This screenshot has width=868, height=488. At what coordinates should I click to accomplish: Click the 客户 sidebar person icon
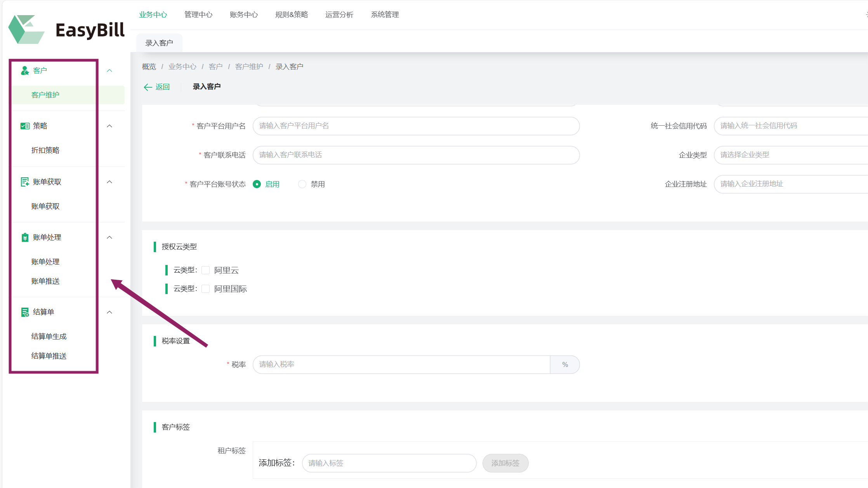coord(25,71)
